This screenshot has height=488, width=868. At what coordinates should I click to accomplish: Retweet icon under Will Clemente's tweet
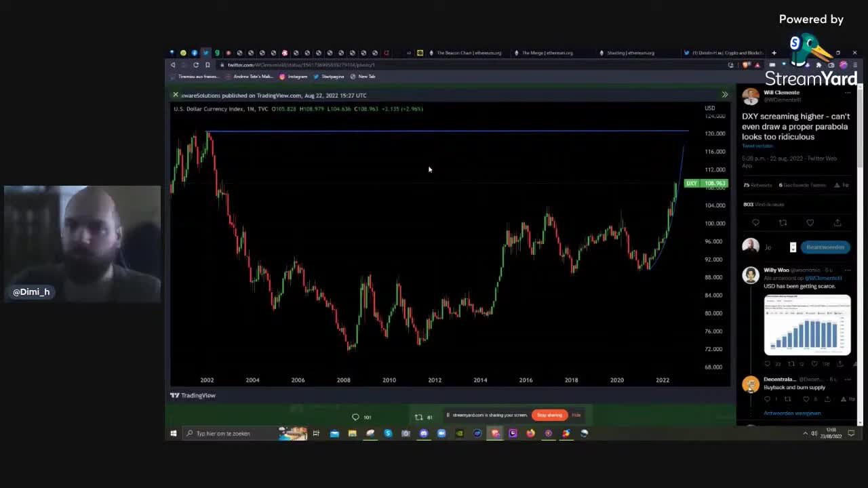pos(783,223)
